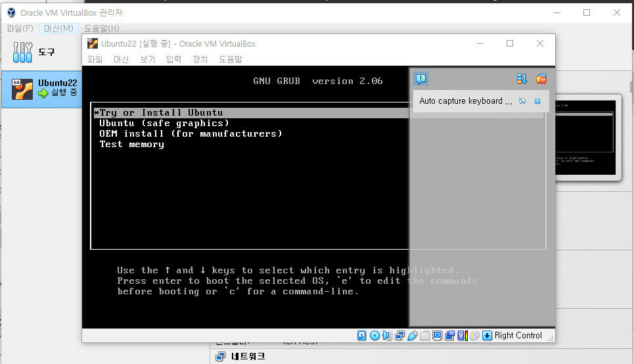Click the network adapters status icon
Viewport: 634px width, 364px height.
(x=400, y=335)
